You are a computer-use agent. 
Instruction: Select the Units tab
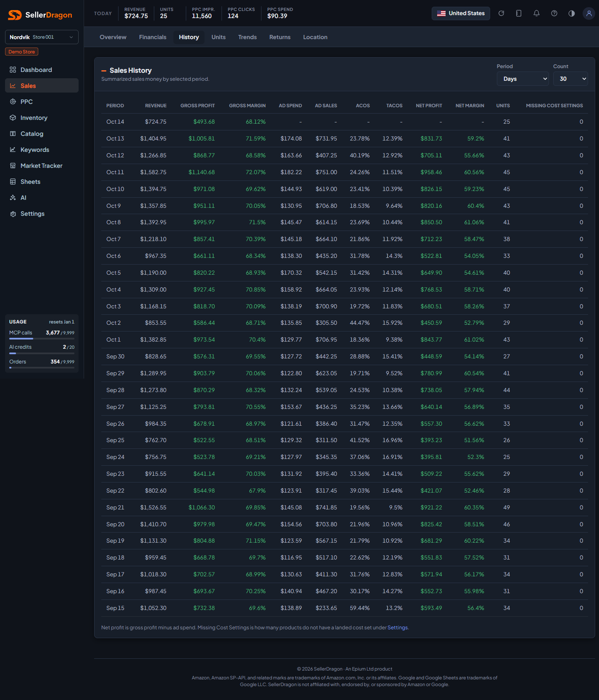[x=219, y=37]
